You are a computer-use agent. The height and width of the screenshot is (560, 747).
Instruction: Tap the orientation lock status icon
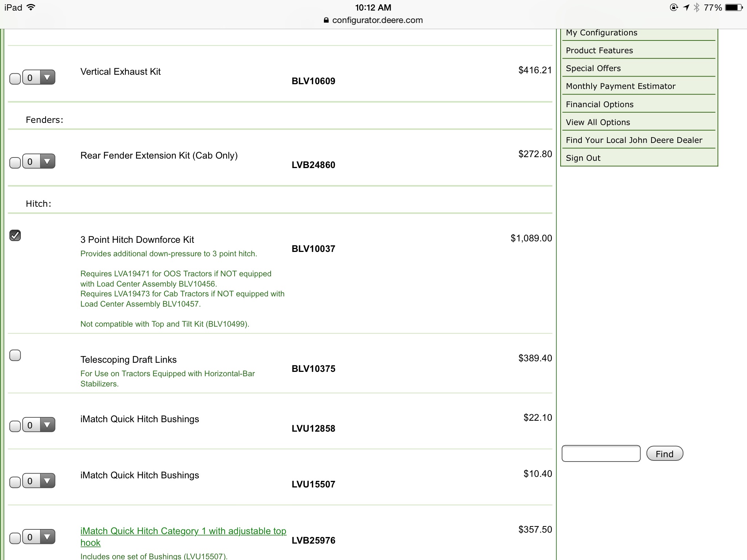(x=674, y=8)
